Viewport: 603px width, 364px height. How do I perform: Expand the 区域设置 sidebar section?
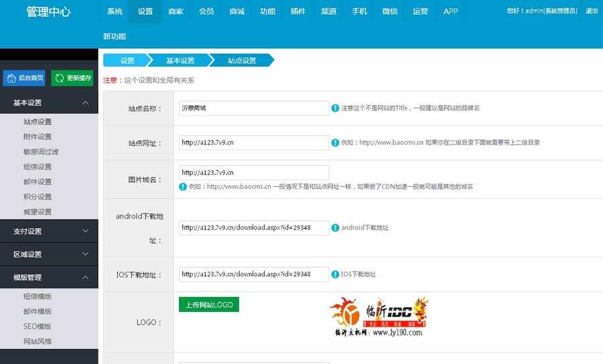[49, 254]
